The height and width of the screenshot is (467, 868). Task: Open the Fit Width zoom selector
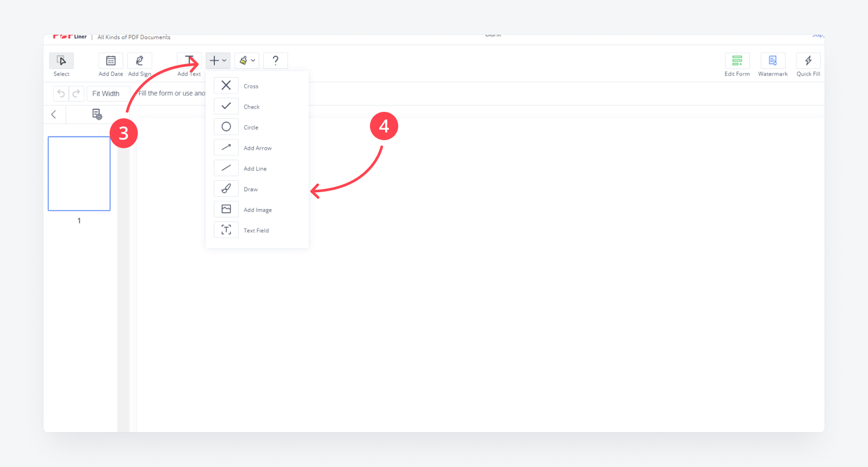108,93
